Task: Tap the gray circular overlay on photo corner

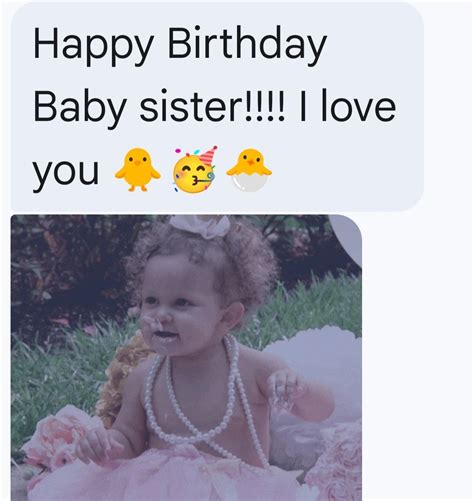Action: pyautogui.click(x=347, y=238)
